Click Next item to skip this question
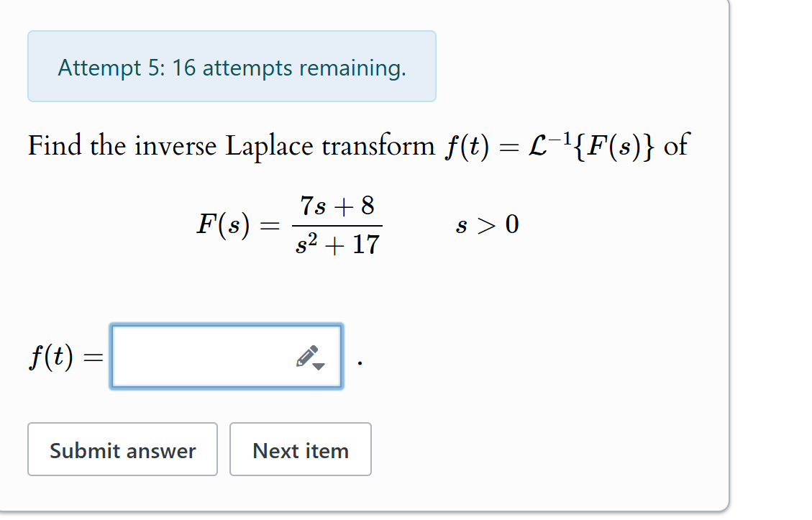Screen dimensions: 812x520 (x=300, y=450)
